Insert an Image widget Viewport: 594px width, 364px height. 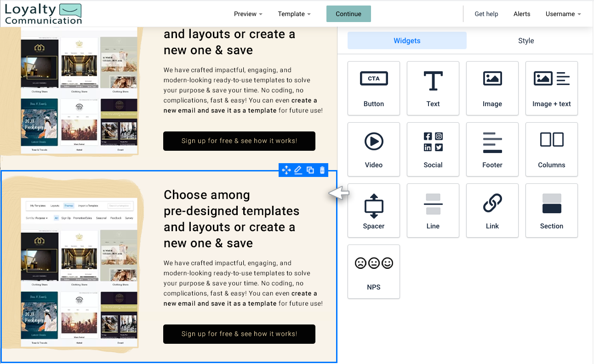click(x=492, y=88)
